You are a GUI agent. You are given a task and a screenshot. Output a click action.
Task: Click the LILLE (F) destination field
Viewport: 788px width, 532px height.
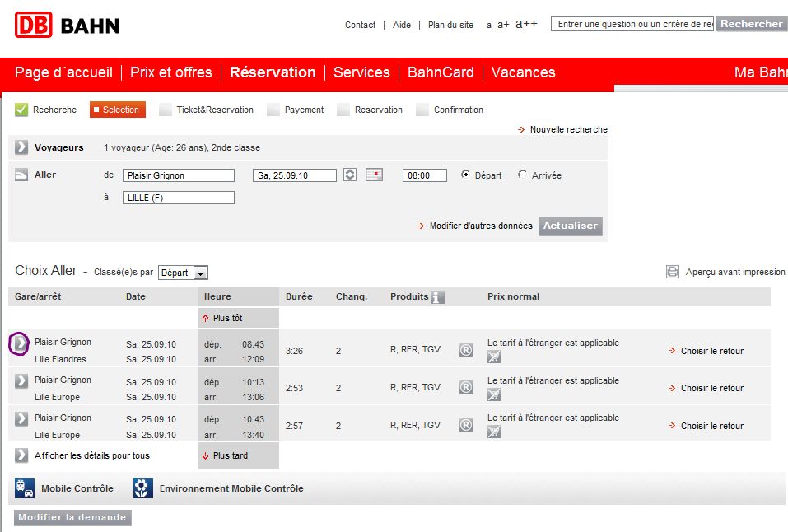(x=179, y=198)
